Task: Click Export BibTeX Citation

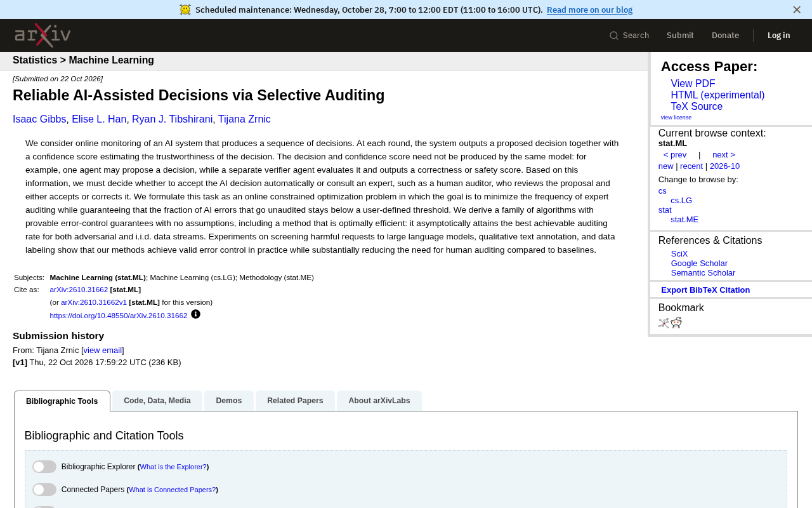Action: coord(705,290)
